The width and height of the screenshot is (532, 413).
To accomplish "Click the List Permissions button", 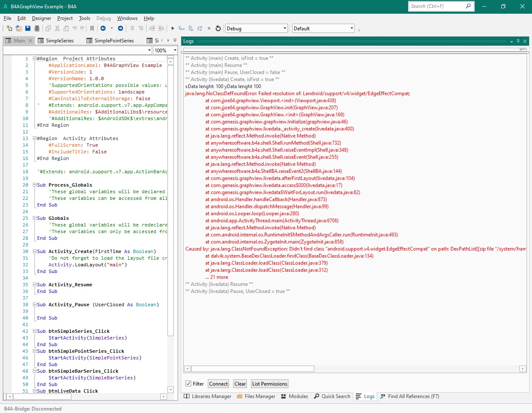I will (270, 384).
